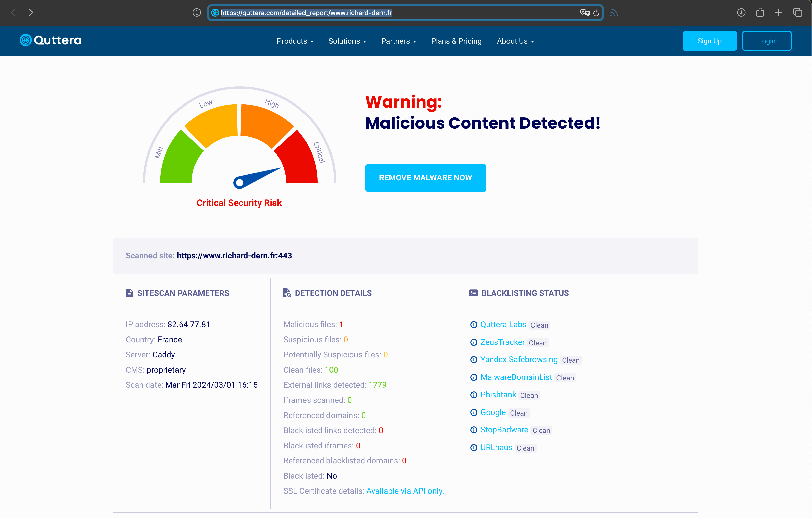
Task: Open the 'Available via API only' link
Action: (405, 491)
